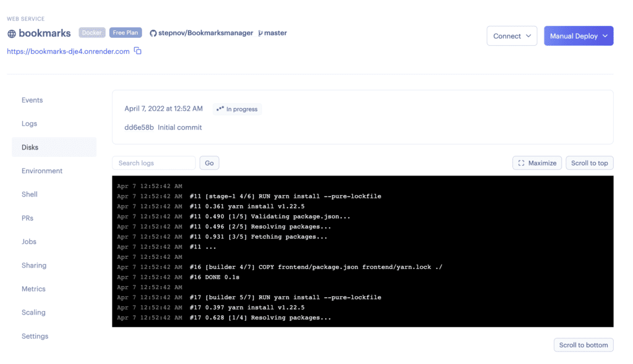Viewport: 633px width, 364px height.
Task: Click the deploy date April 7, 2022 text
Action: pyautogui.click(x=163, y=109)
